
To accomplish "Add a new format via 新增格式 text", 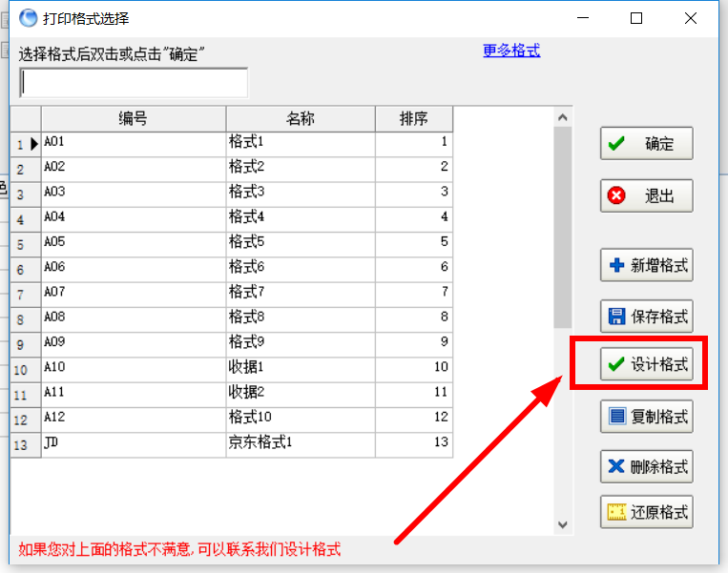I will tap(658, 265).
